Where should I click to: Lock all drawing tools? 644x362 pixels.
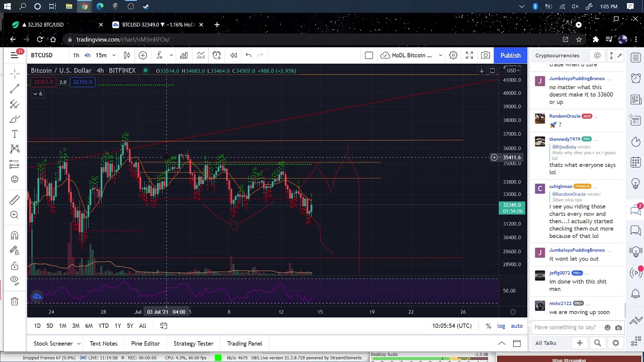pos(15,266)
